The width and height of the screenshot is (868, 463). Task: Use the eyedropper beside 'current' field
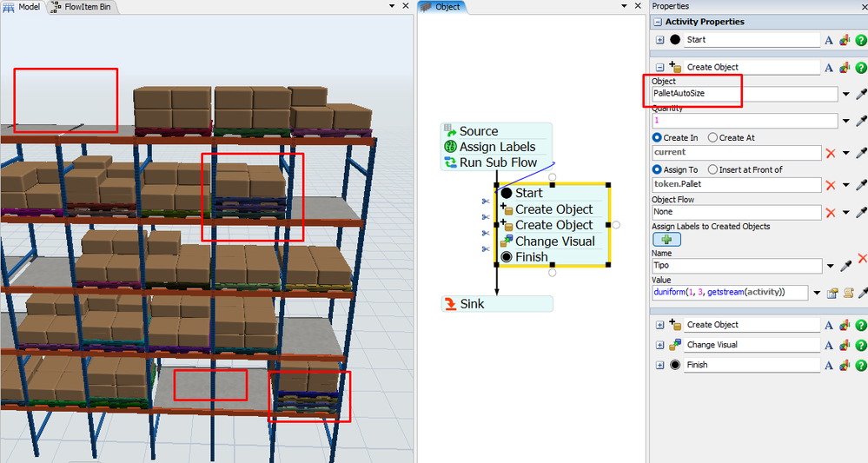[x=861, y=153]
